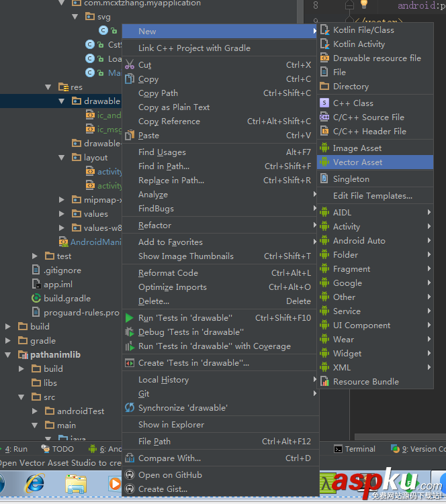Open the Refactor submenu
Image resolution: width=446 pixels, height=504 pixels.
pyautogui.click(x=154, y=225)
